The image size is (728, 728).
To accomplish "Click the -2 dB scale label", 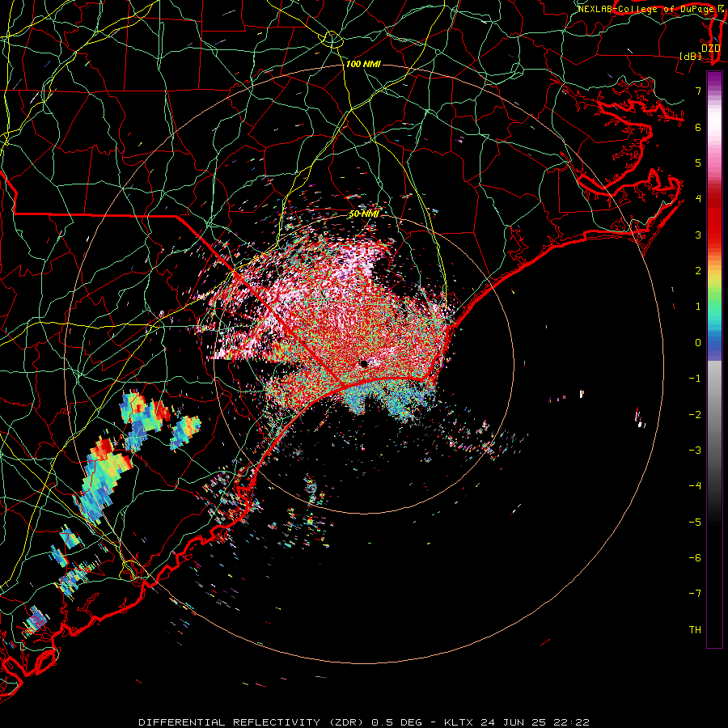I will [x=695, y=415].
